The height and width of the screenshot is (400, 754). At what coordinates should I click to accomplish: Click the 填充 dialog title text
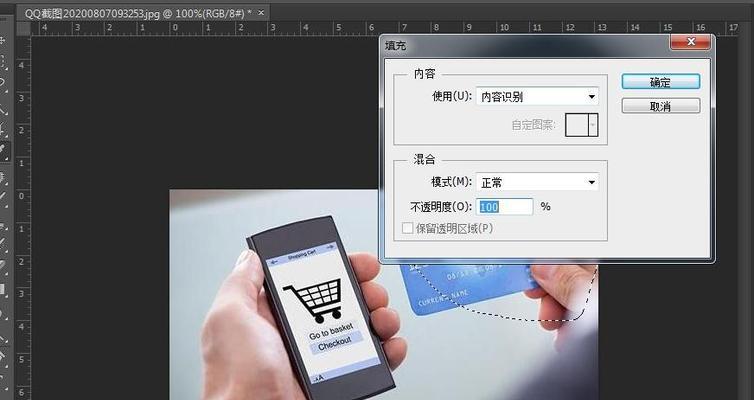(395, 46)
